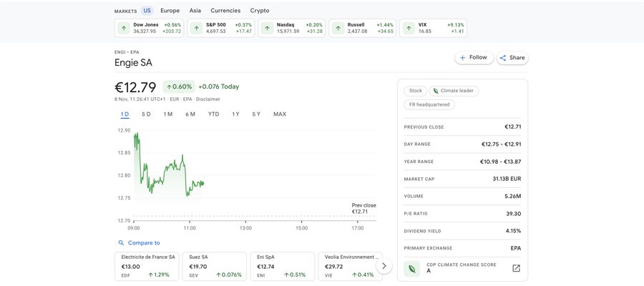Click the Climate leader chip
The width and height of the screenshot is (644, 286).
(x=454, y=91)
